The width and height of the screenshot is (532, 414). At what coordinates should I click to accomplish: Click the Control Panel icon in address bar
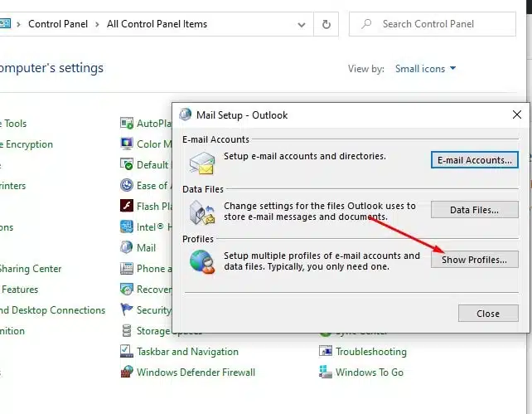(x=5, y=24)
